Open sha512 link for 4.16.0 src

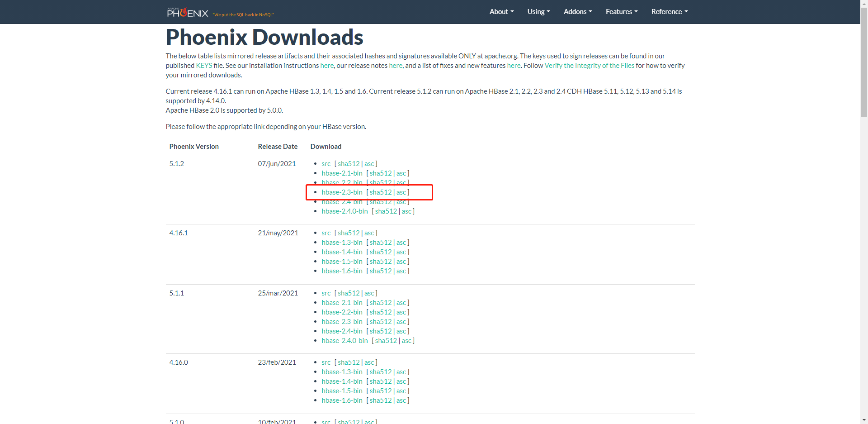pyautogui.click(x=349, y=362)
